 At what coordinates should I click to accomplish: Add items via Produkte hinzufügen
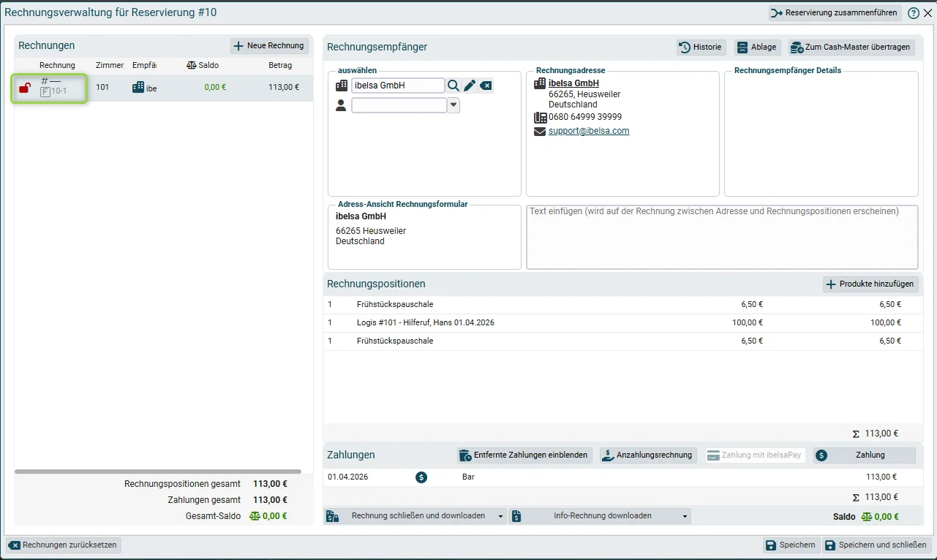870,284
